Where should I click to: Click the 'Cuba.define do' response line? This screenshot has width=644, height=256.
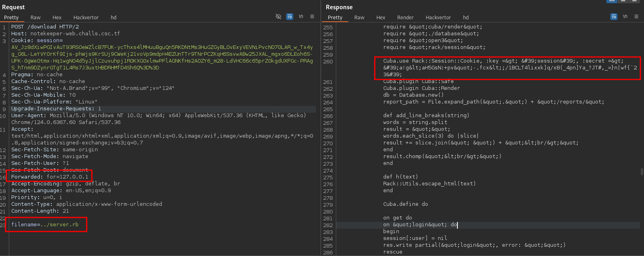pos(406,204)
